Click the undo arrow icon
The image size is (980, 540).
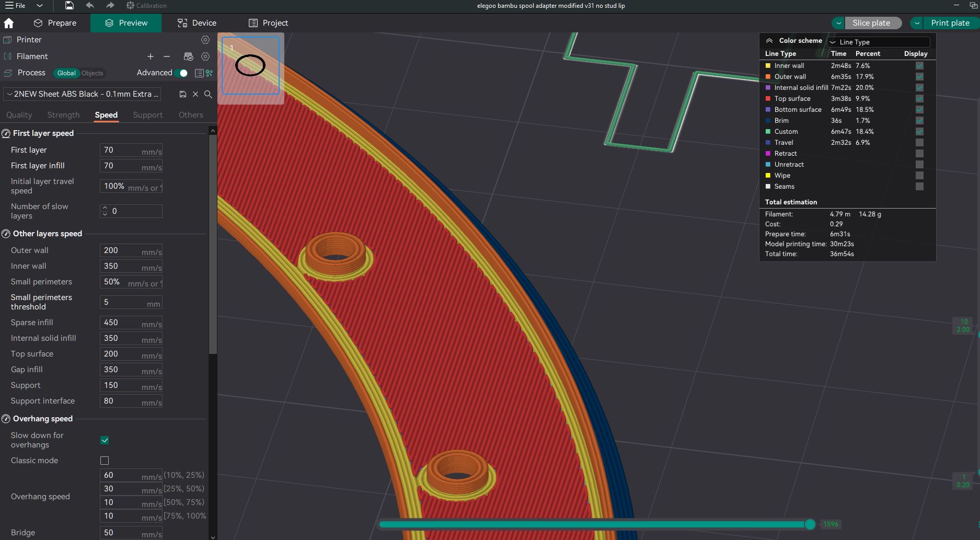pyautogui.click(x=90, y=6)
